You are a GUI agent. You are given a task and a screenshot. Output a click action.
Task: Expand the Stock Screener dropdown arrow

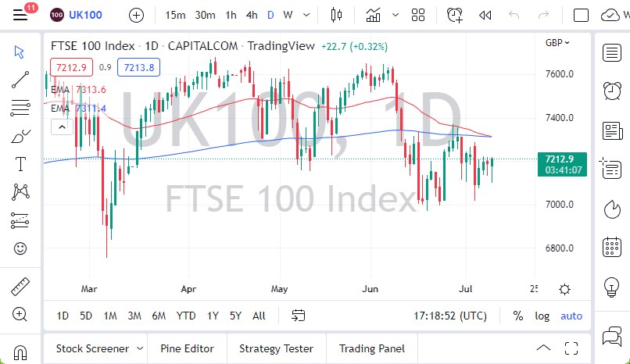tap(140, 348)
